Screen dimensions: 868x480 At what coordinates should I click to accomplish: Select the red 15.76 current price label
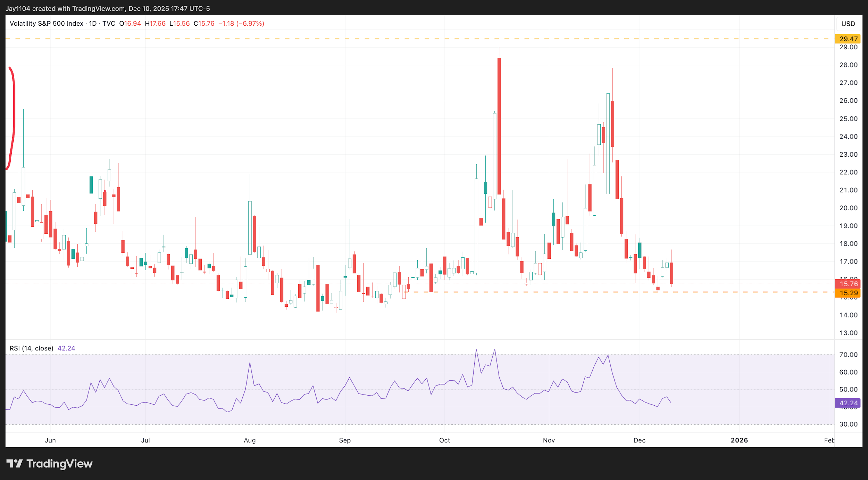click(848, 284)
